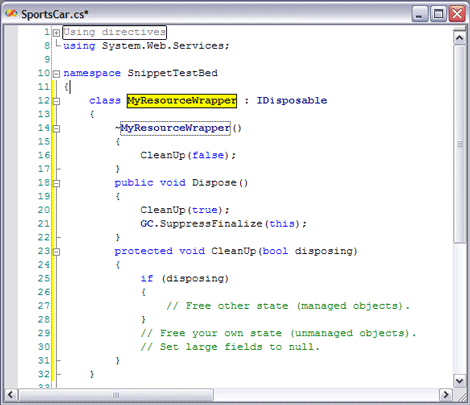Click the horizontal scrollbar thumb

point(116,395)
